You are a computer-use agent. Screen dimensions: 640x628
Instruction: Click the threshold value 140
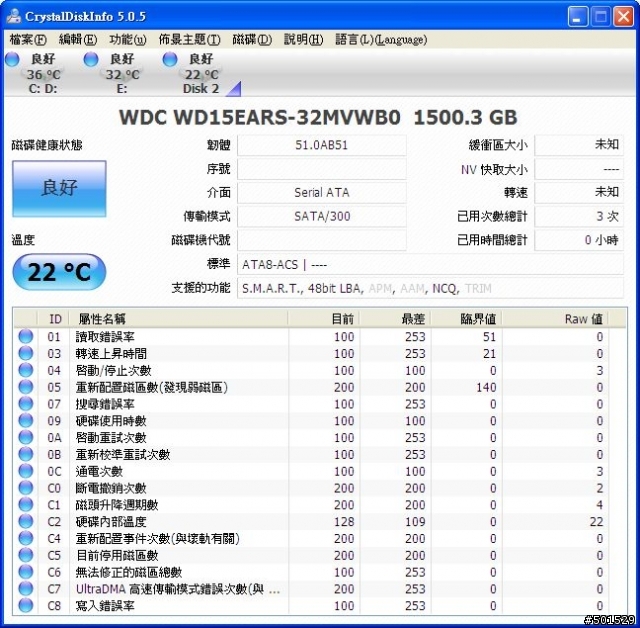[x=486, y=387]
